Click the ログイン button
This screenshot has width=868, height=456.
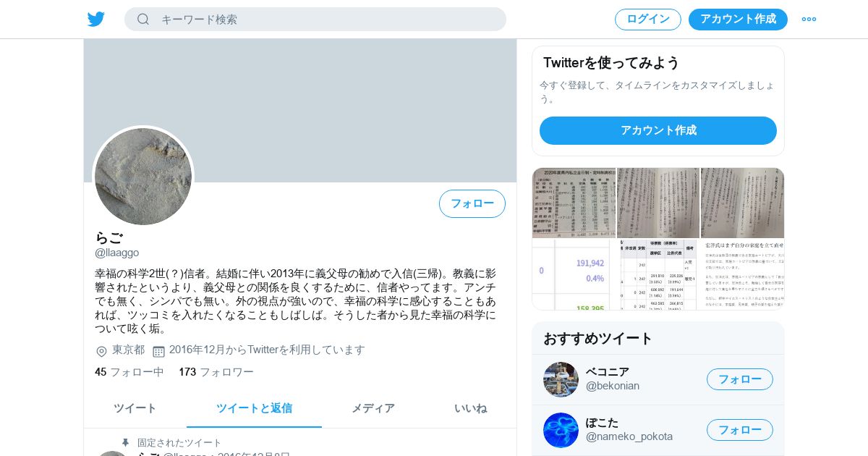[x=648, y=19]
